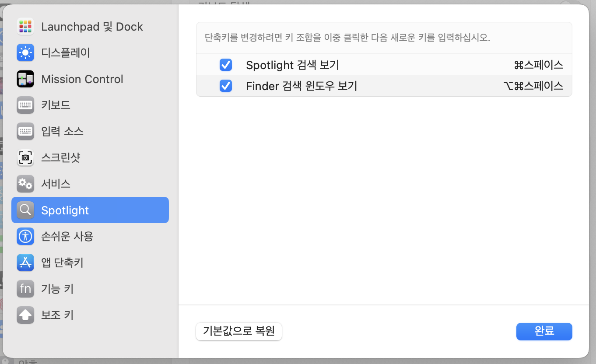Click the 서비스 gears icon
The height and width of the screenshot is (364, 596).
point(25,184)
